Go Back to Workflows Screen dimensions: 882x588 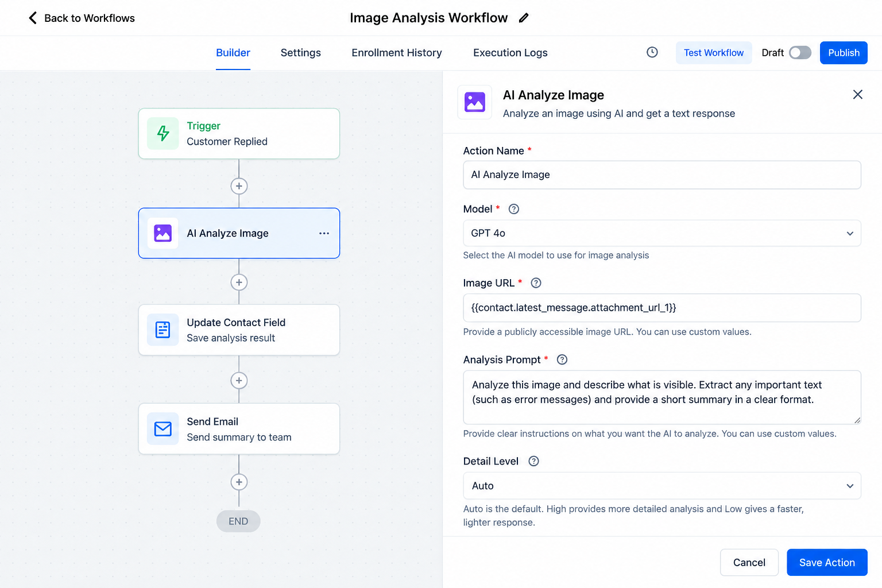(82, 18)
